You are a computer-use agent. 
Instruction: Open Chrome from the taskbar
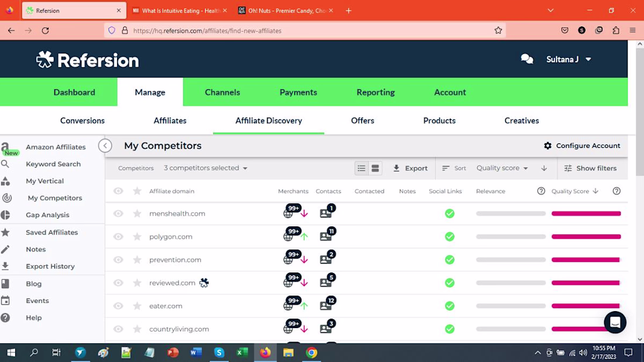click(x=311, y=353)
